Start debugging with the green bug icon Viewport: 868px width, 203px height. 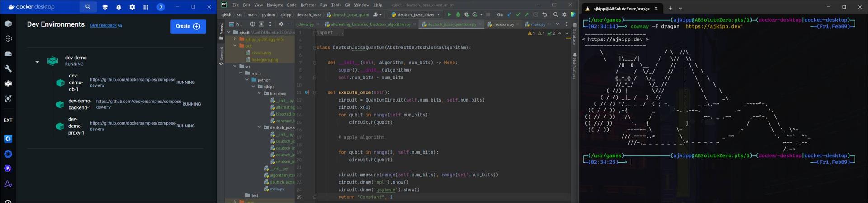[458, 14]
